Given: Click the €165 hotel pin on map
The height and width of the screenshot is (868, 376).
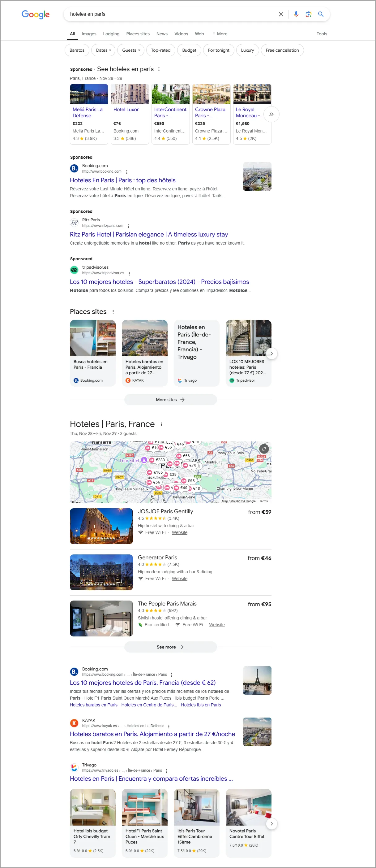Looking at the screenshot, I should coord(155,472).
